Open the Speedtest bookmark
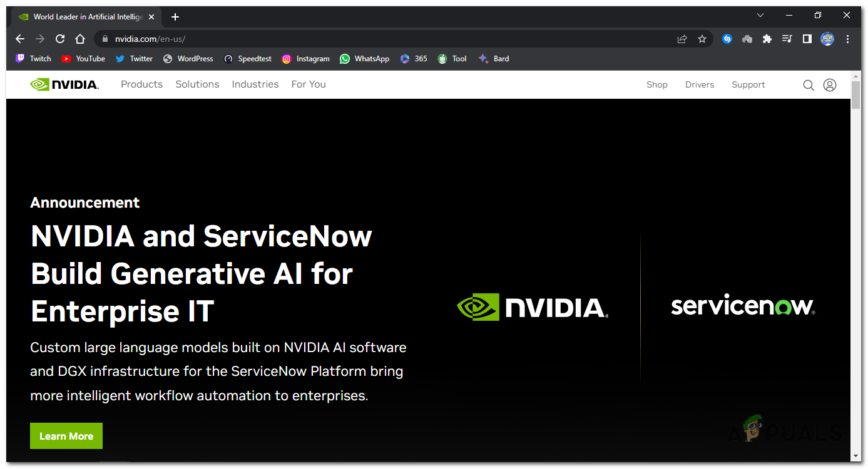 point(247,58)
